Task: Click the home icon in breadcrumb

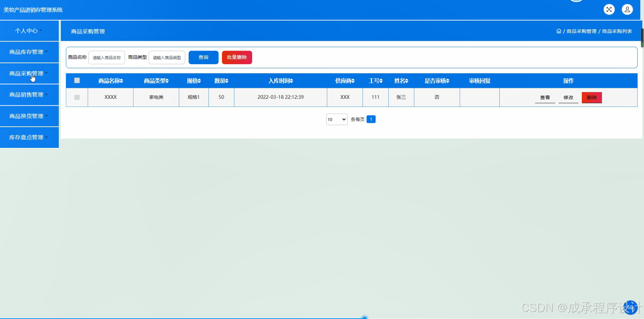Action: click(559, 31)
